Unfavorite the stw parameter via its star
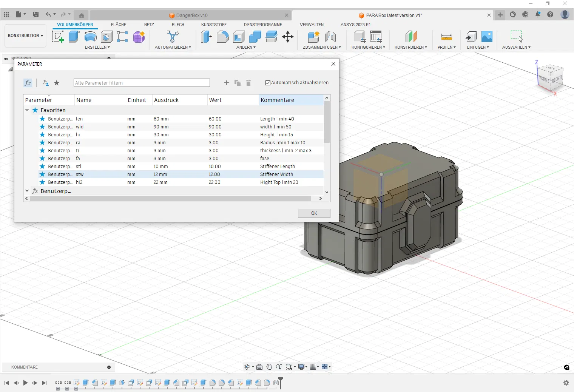574x392 pixels. (x=42, y=174)
